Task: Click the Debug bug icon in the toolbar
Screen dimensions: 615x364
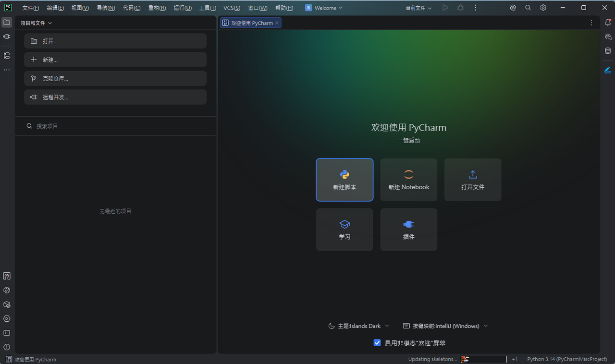Action: 460,8
